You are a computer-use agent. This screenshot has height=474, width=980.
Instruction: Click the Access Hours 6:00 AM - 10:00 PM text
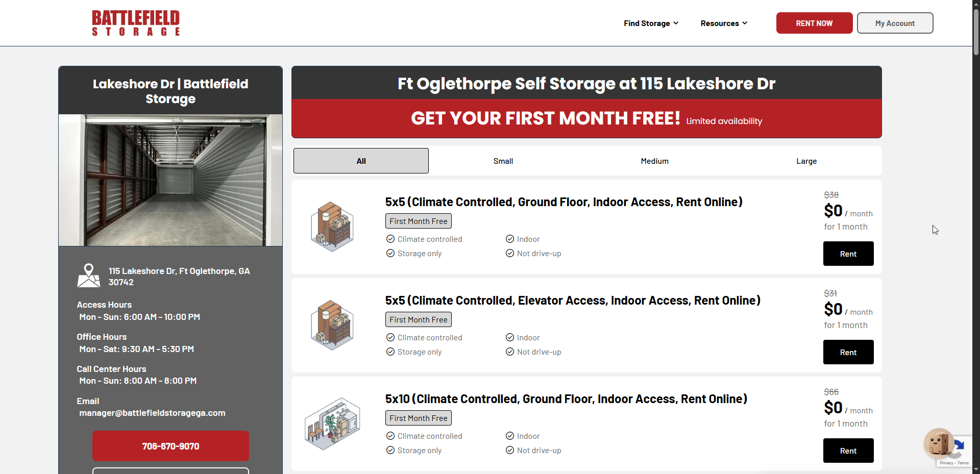coord(139,317)
